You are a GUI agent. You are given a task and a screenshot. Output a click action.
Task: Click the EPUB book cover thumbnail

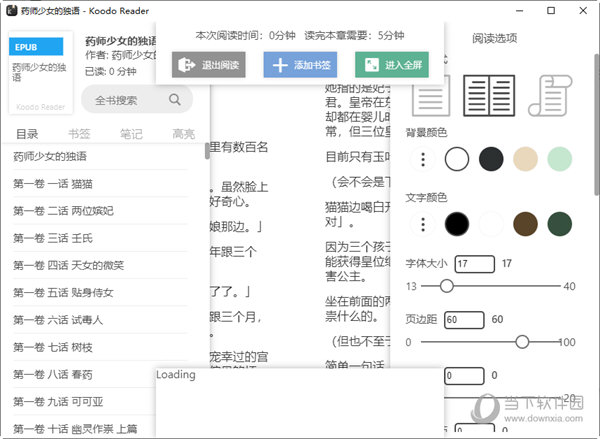(x=41, y=73)
